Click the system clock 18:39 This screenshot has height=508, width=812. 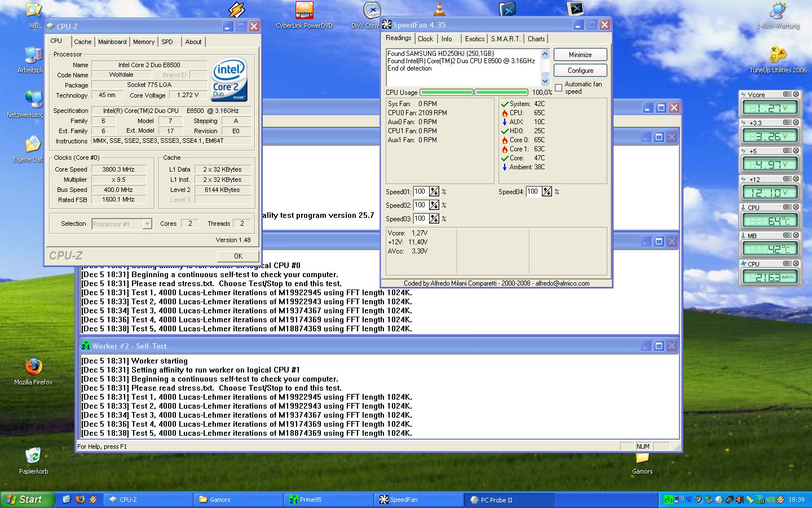pos(796,500)
